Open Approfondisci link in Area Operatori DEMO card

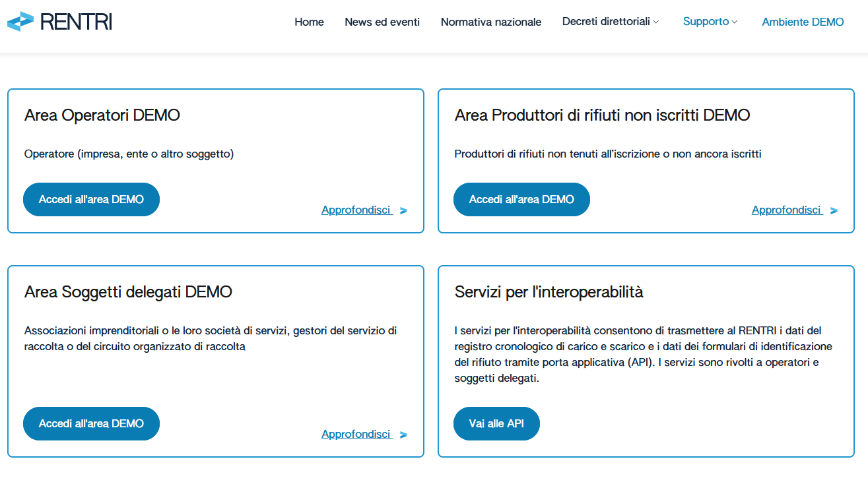356,210
